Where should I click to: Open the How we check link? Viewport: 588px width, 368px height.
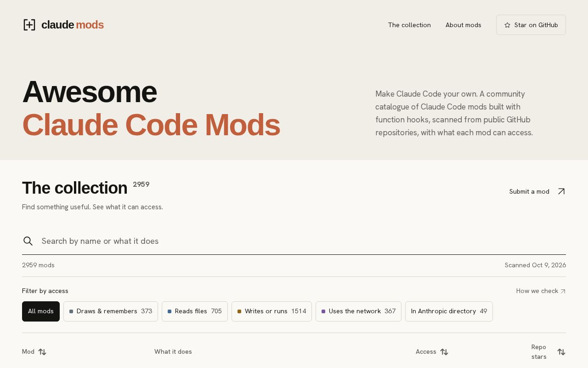541,291
